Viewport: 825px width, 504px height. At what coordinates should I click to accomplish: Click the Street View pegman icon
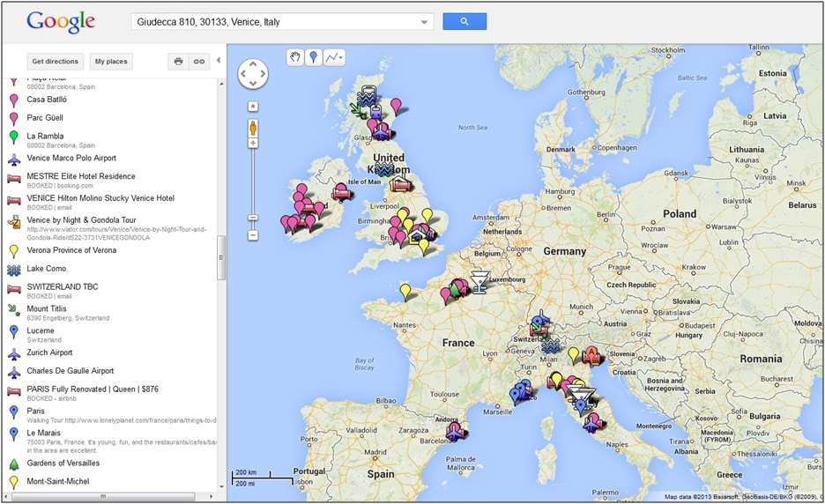253,127
